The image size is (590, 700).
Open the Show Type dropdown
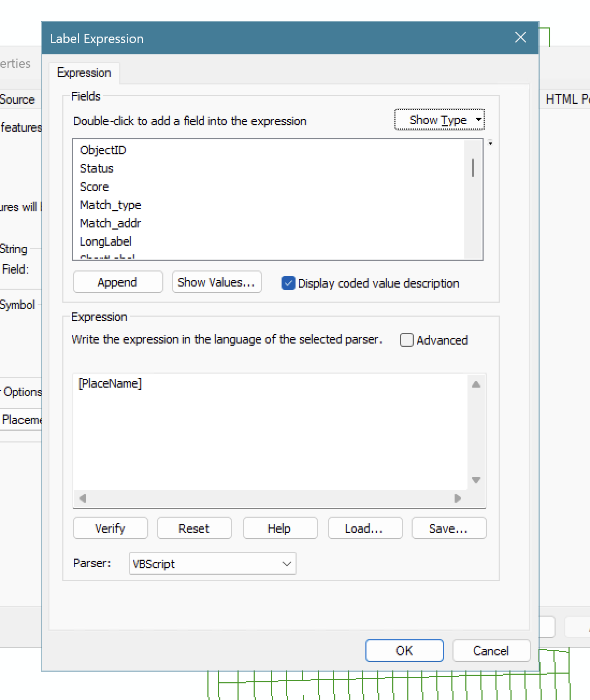[439, 120]
